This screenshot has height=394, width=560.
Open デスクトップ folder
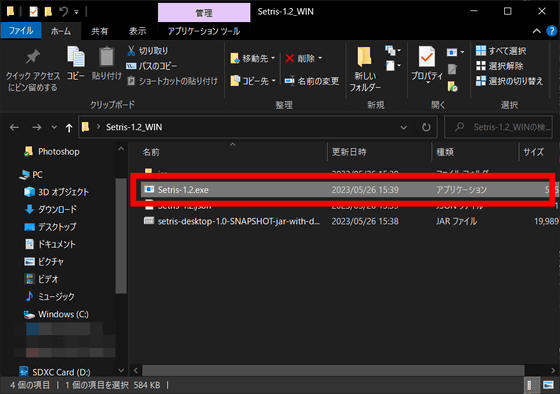(x=51, y=227)
